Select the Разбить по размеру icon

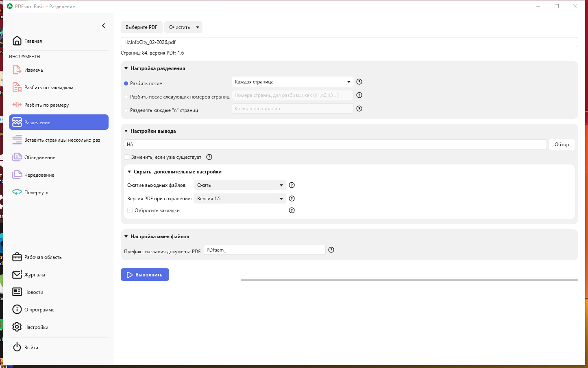(17, 105)
